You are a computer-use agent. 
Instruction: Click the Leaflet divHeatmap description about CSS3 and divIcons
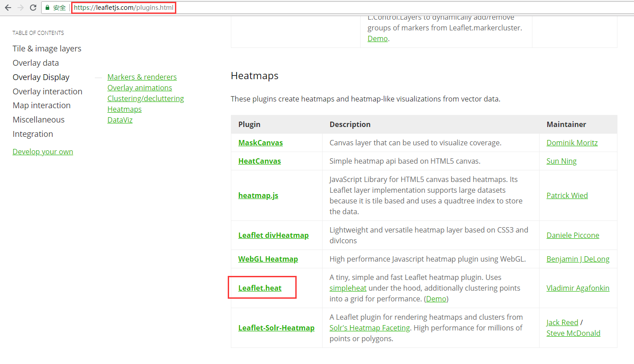click(429, 235)
